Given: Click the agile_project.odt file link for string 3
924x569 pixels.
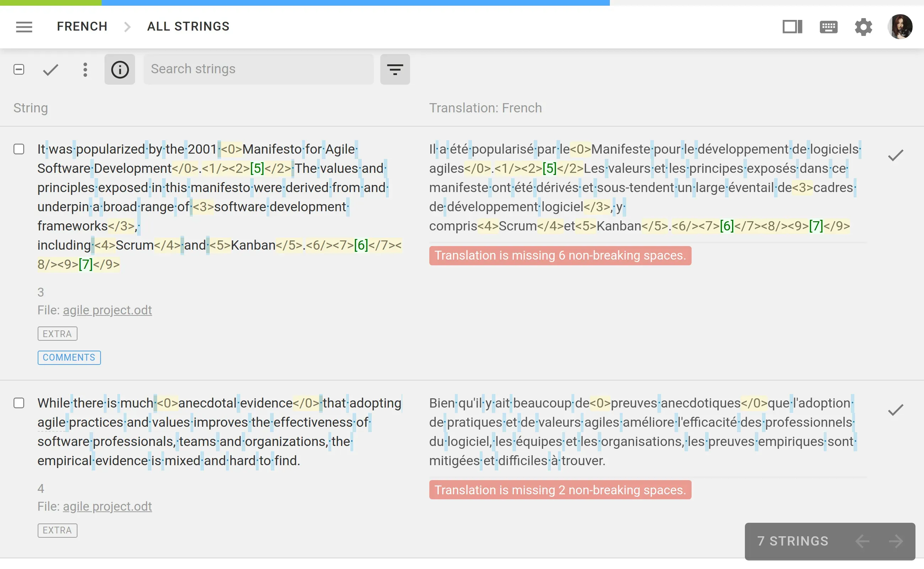Looking at the screenshot, I should [x=107, y=309].
